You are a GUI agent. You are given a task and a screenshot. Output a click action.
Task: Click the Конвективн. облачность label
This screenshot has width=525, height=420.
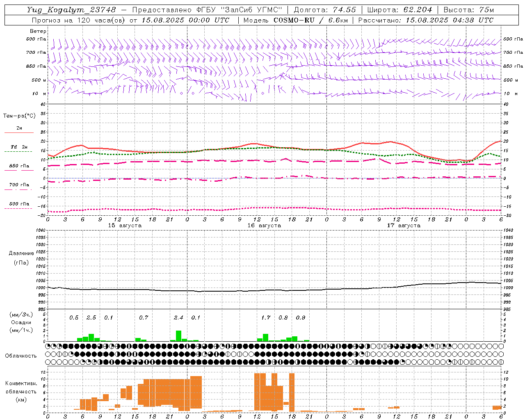pos(21,388)
